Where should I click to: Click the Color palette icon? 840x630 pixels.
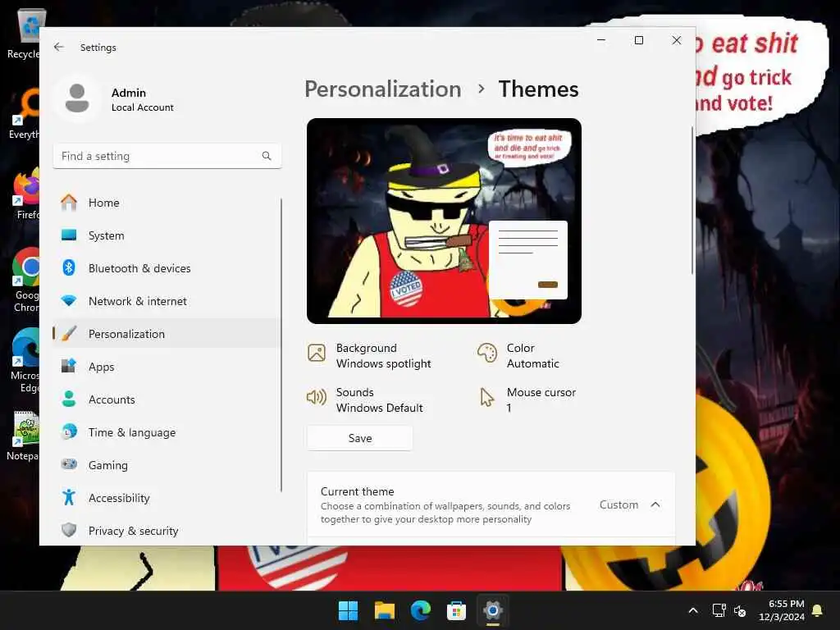[x=487, y=353]
